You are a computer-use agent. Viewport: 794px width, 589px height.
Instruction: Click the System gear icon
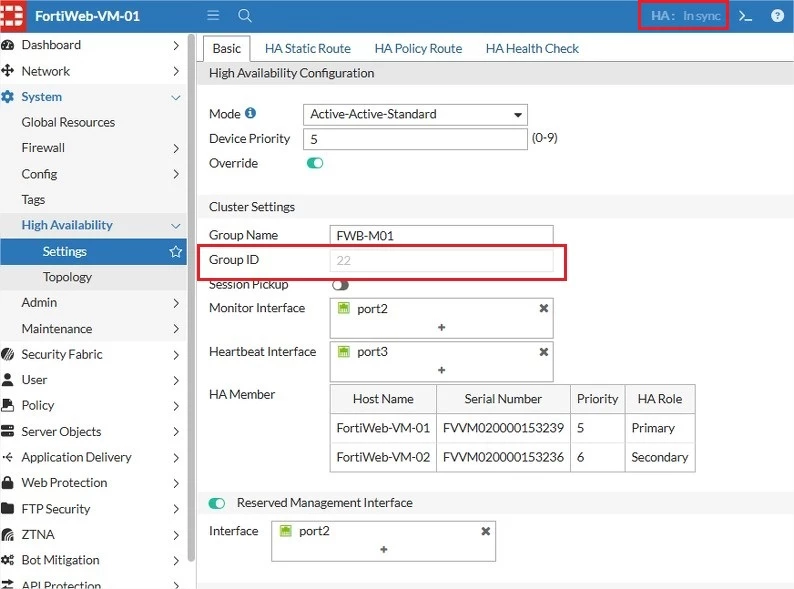[x=8, y=97]
